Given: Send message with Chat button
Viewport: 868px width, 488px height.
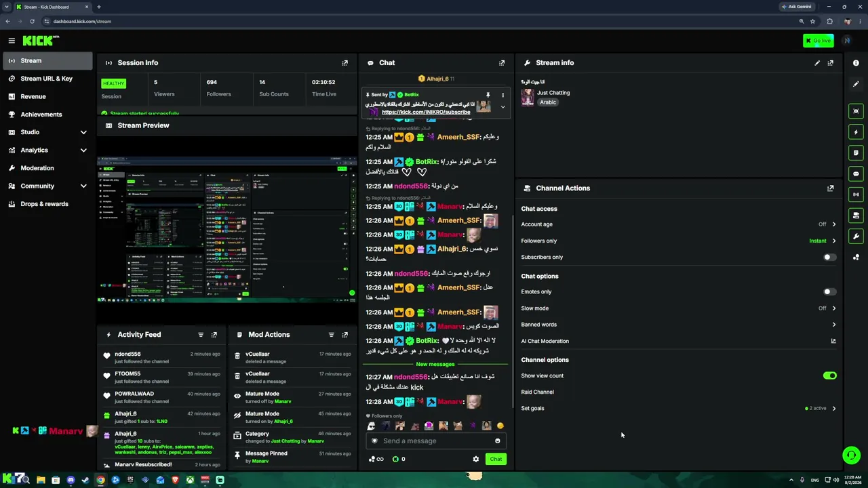Looking at the screenshot, I should point(496,460).
